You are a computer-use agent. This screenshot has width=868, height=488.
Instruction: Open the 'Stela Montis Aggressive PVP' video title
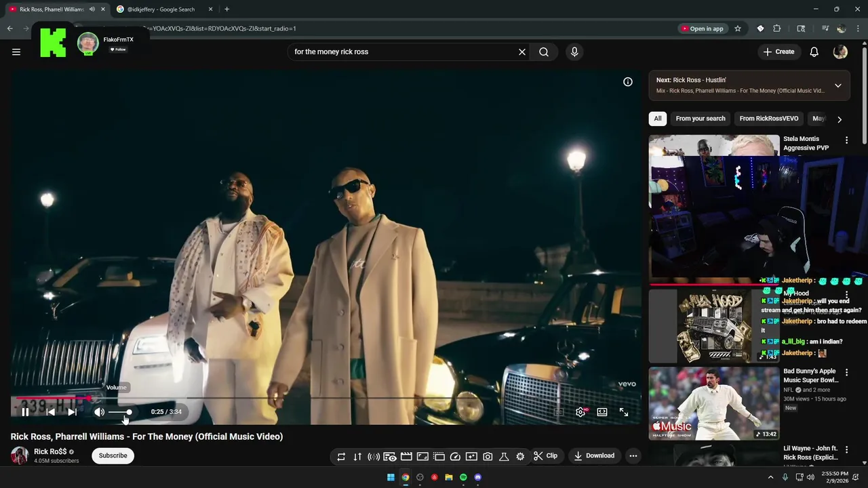point(806,143)
